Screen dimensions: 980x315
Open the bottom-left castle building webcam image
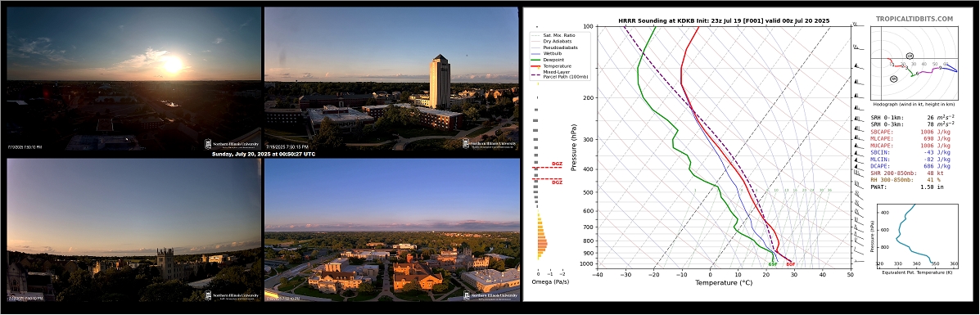133,230
